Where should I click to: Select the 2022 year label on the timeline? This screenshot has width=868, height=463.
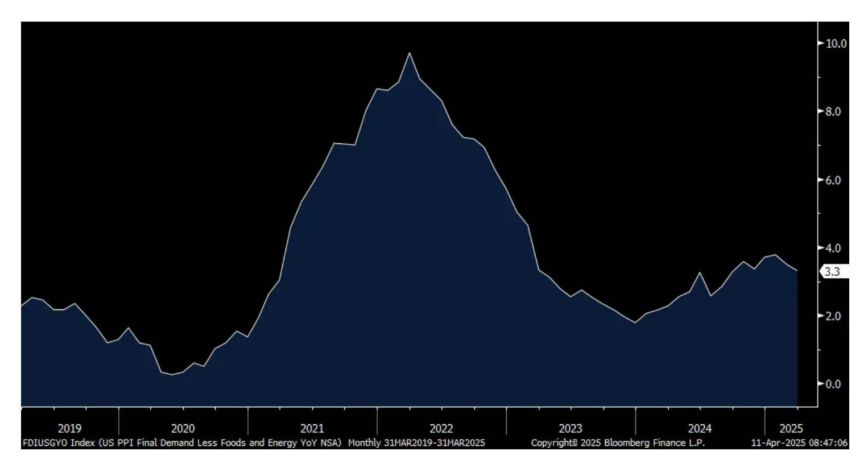[x=441, y=428]
